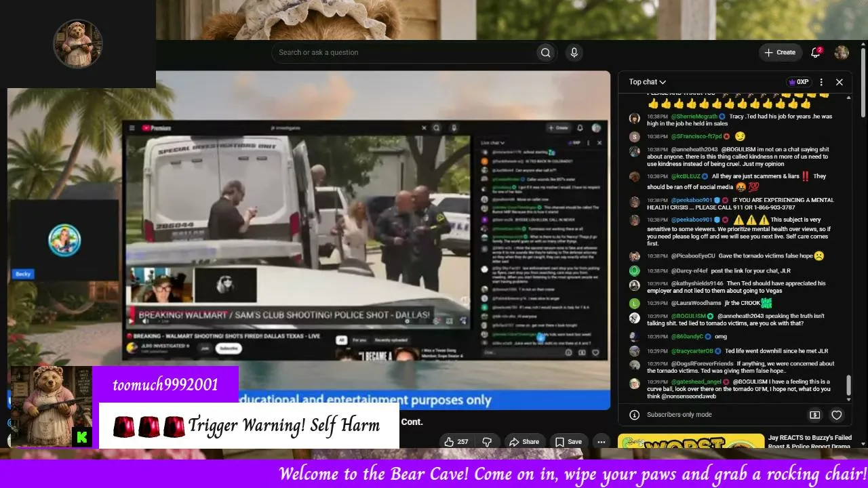Open the 'Jay REACTS to Buzzy's Failed Roast' video title
The image size is (868, 488).
tap(810, 441)
